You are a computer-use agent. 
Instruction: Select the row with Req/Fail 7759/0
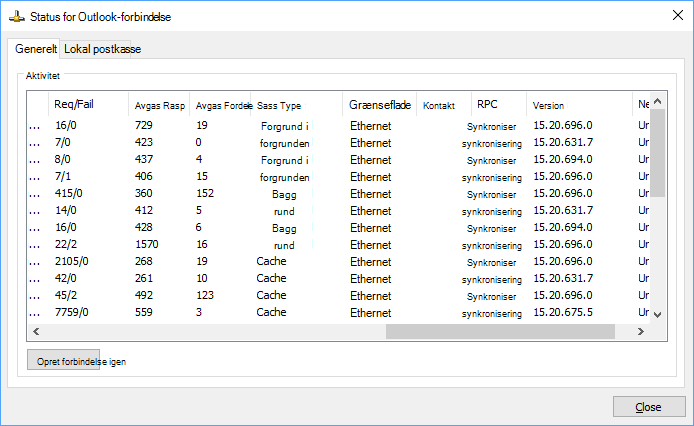[x=339, y=312]
